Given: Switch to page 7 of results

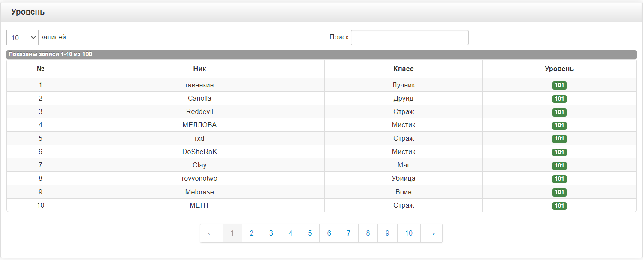Looking at the screenshot, I should pyautogui.click(x=349, y=233).
